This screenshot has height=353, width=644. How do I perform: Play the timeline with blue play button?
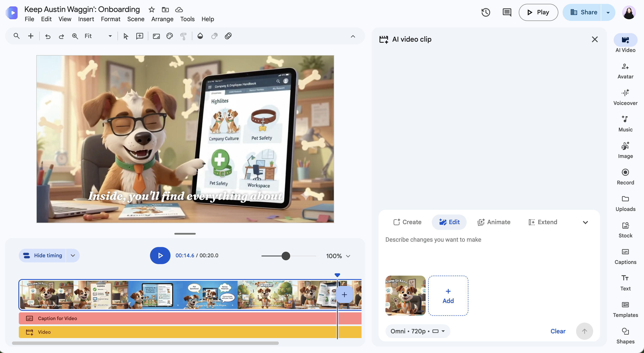coord(160,256)
